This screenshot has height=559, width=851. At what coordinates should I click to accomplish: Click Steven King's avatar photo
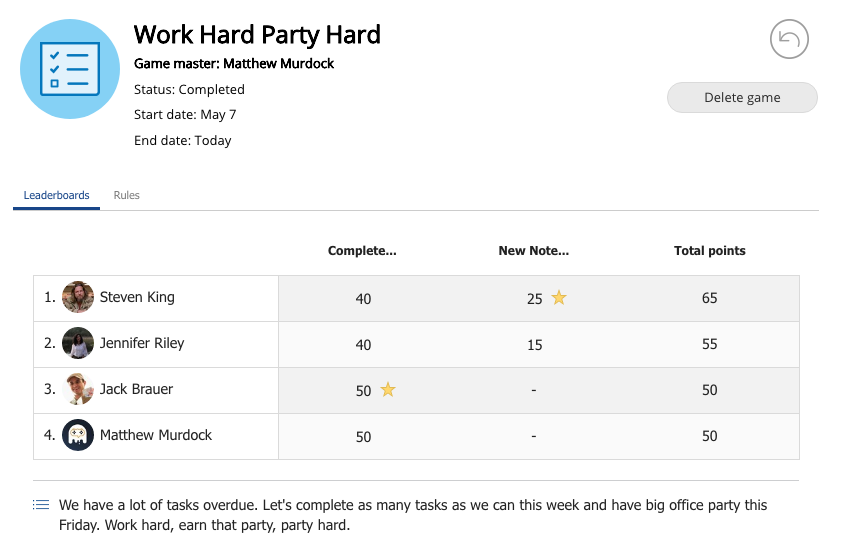pyautogui.click(x=78, y=297)
